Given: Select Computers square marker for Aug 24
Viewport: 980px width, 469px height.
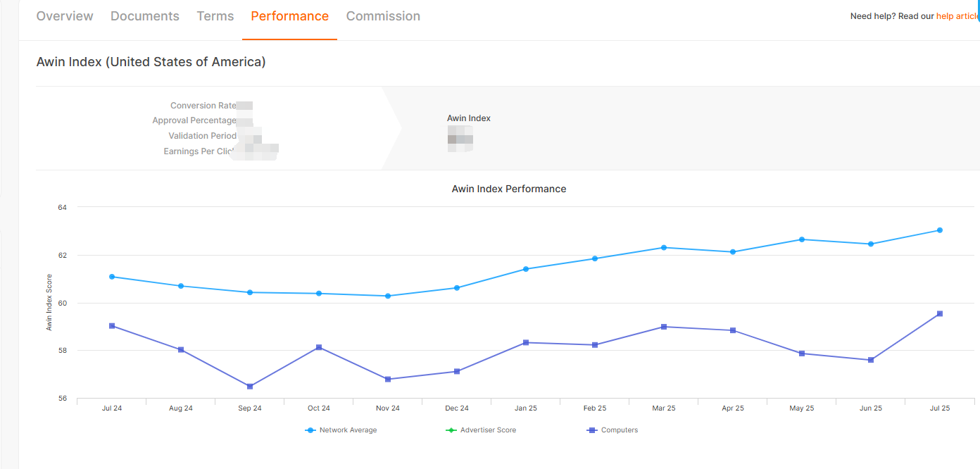Looking at the screenshot, I should pyautogui.click(x=181, y=350).
